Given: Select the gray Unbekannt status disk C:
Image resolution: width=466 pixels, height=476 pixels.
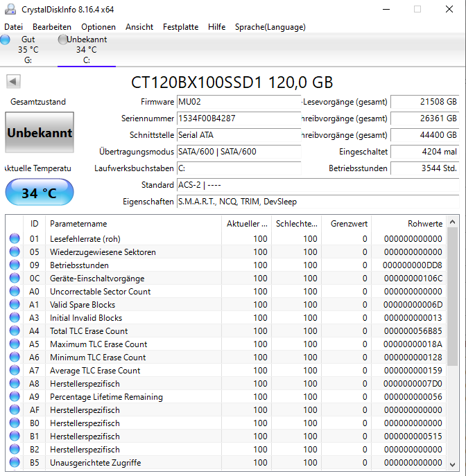Looking at the screenshot, I should pyautogui.click(x=86, y=49).
